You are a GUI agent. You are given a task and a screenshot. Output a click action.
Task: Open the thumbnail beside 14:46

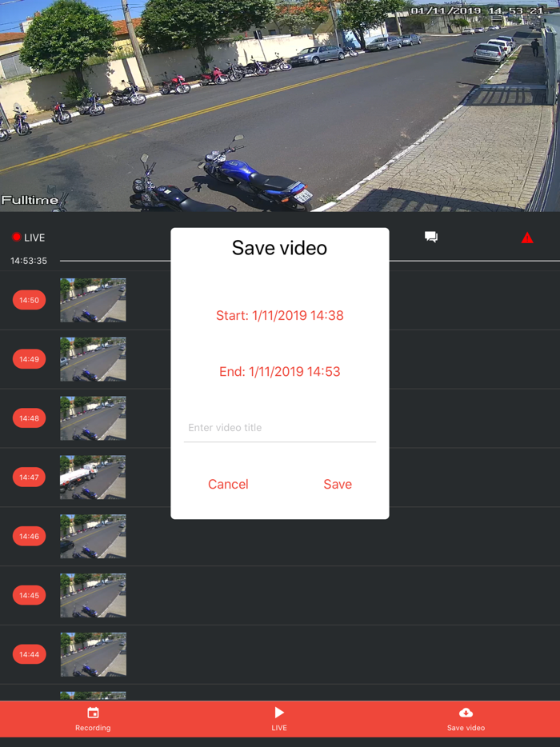point(93,536)
